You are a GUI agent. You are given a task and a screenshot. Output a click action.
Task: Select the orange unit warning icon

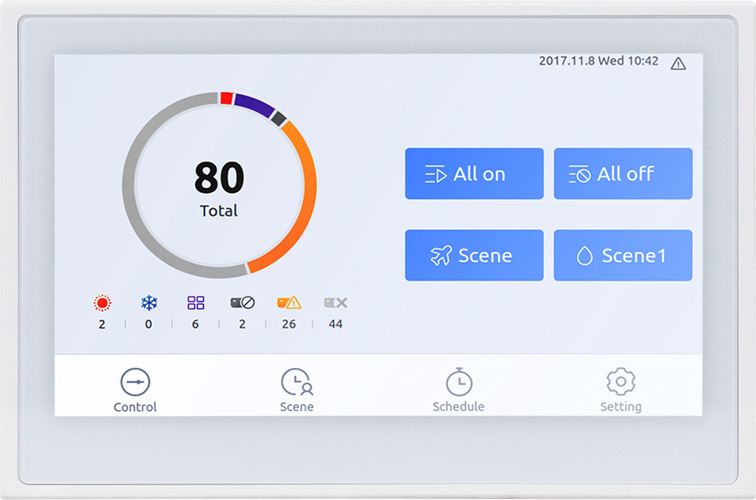289,303
